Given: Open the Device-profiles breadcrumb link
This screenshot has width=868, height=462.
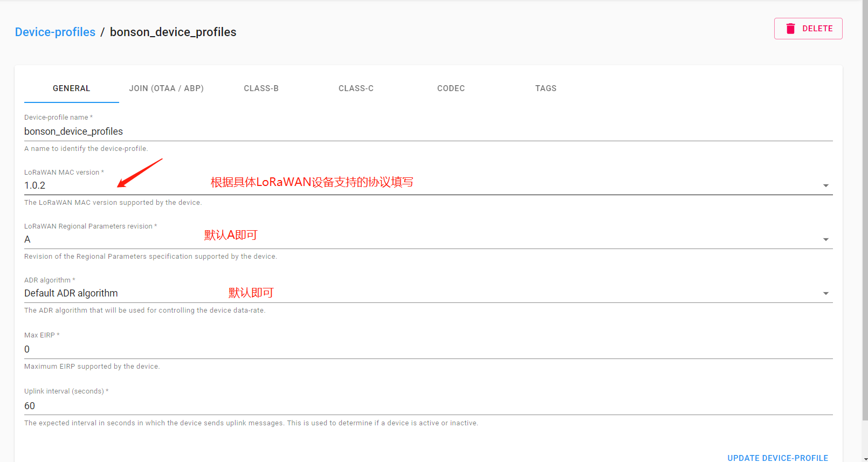Looking at the screenshot, I should 55,32.
